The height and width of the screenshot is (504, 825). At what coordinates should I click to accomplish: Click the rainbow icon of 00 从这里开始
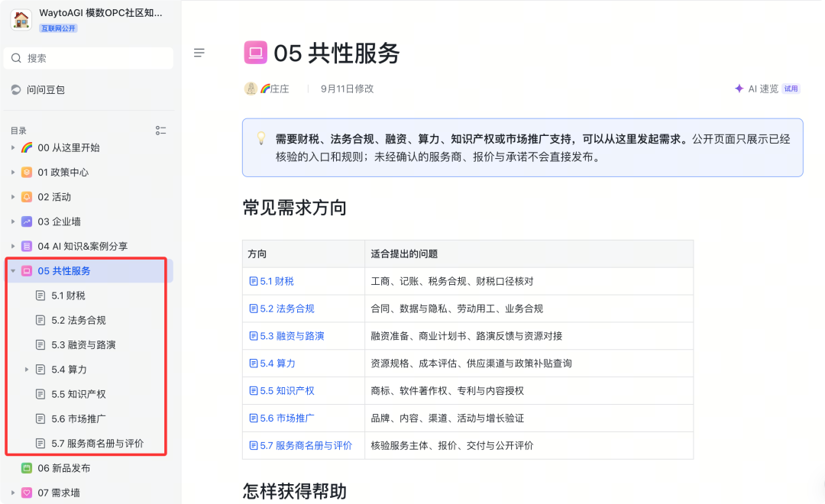coord(27,148)
